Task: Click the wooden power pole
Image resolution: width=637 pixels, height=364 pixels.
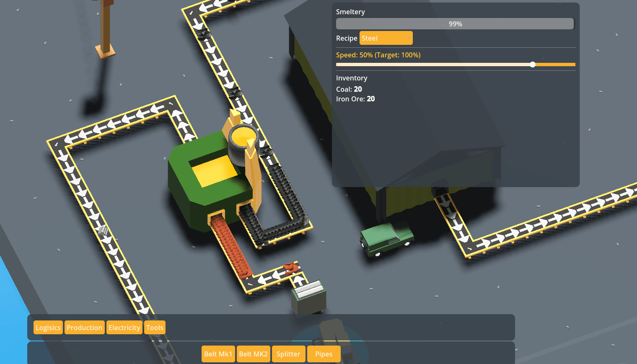Action: [105, 29]
